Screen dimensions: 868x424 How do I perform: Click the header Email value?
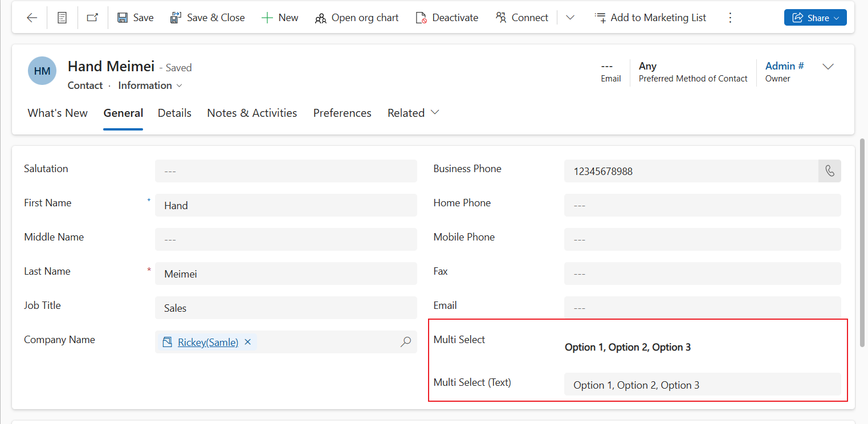point(606,66)
